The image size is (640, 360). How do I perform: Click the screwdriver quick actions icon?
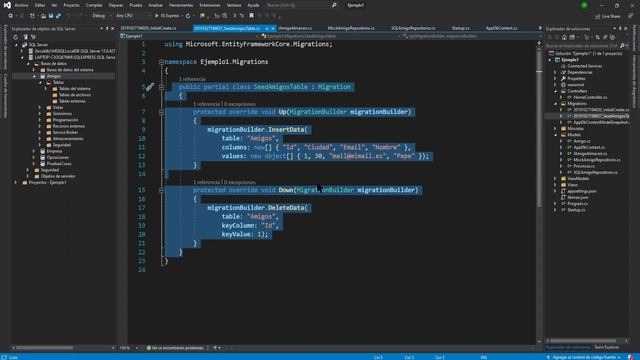[150, 87]
